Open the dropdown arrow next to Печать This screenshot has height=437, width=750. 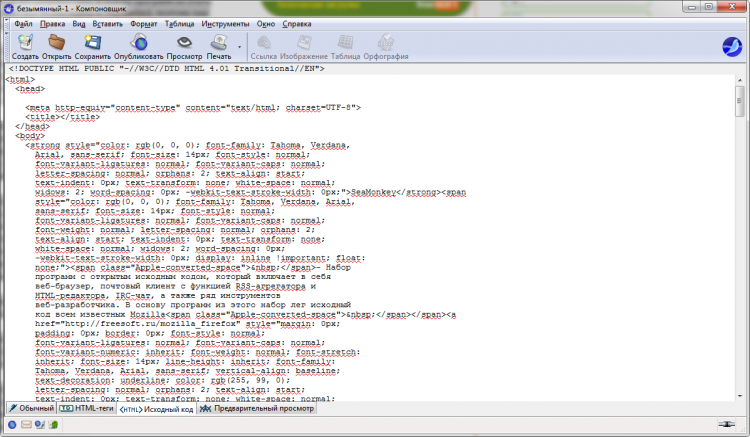tap(239, 47)
